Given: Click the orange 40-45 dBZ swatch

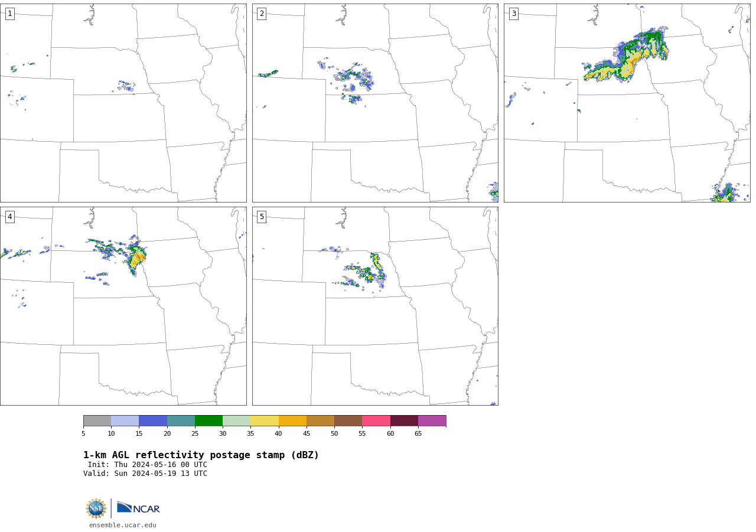Looking at the screenshot, I should (x=292, y=420).
